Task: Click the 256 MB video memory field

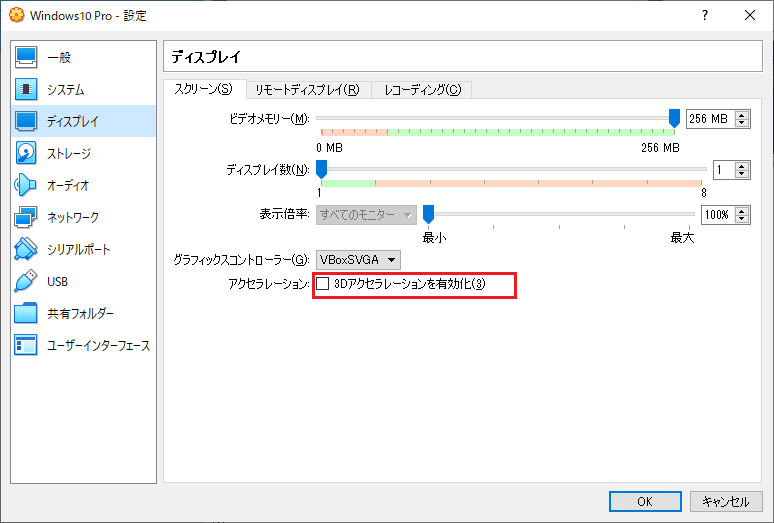Action: click(x=710, y=119)
